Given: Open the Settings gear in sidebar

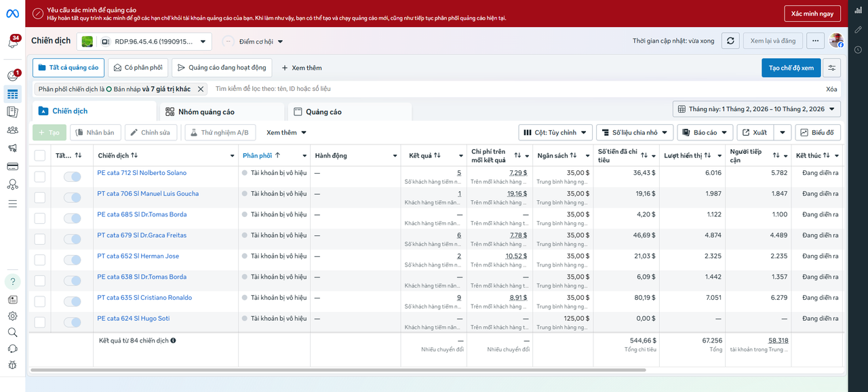Looking at the screenshot, I should [12, 316].
